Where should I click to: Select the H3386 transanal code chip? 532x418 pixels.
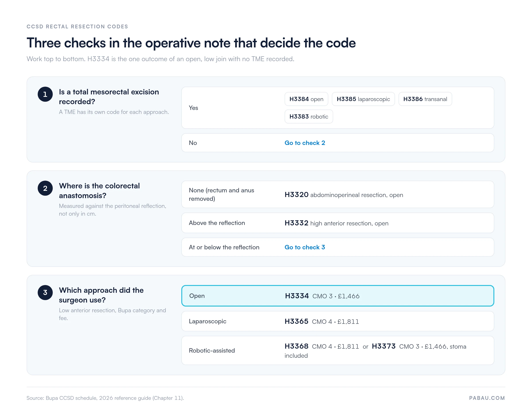(x=425, y=99)
